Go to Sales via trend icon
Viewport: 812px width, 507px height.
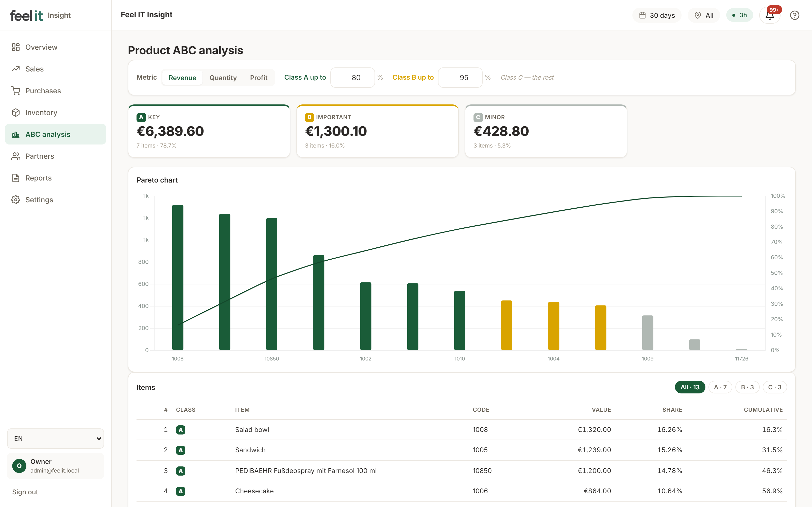point(16,69)
